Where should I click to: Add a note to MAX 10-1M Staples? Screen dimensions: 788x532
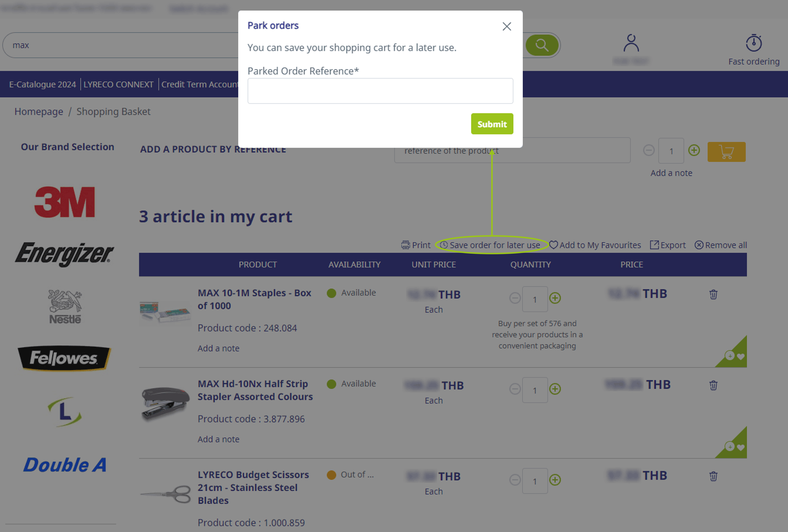point(218,348)
